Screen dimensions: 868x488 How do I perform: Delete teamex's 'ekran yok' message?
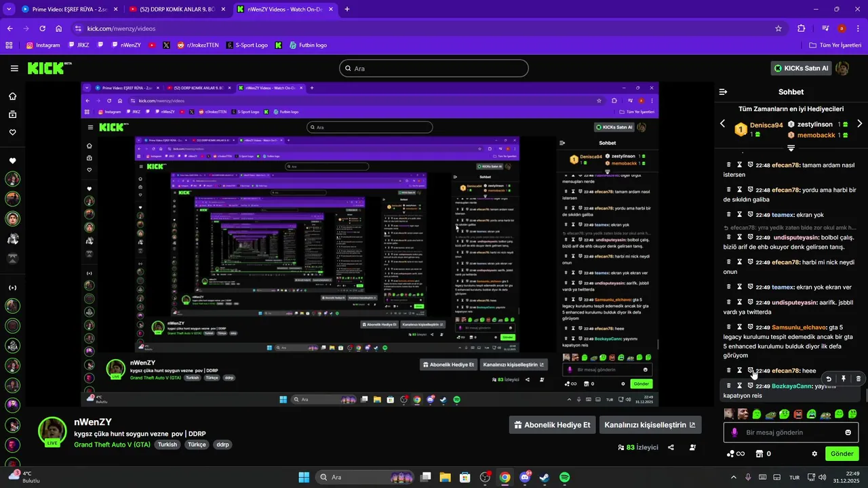pos(729,214)
